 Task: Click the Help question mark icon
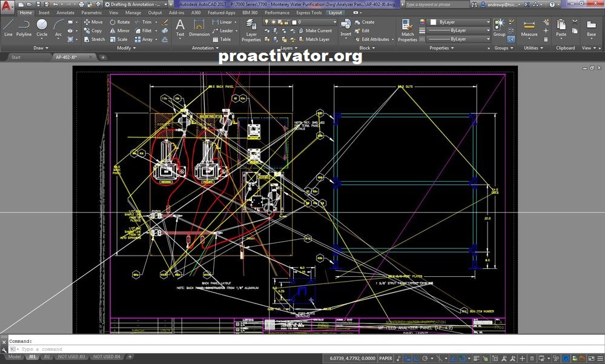tap(552, 4)
